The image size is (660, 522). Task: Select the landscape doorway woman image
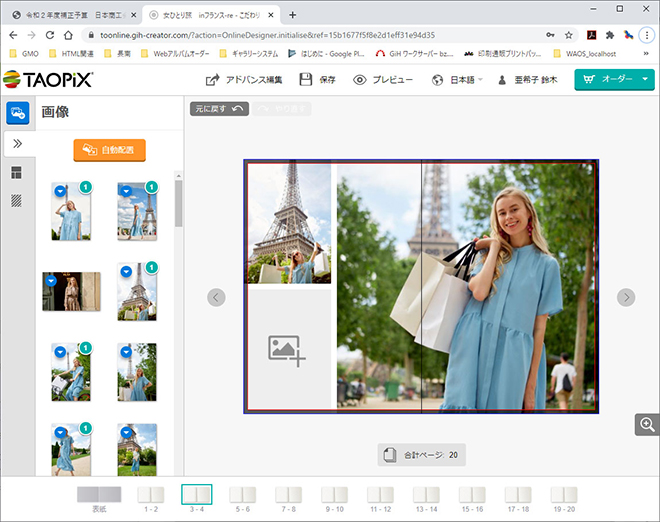(x=72, y=291)
